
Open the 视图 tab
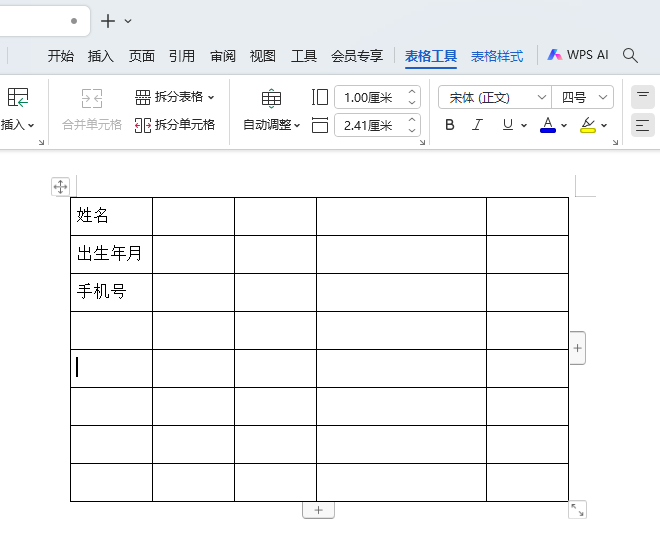coord(263,56)
